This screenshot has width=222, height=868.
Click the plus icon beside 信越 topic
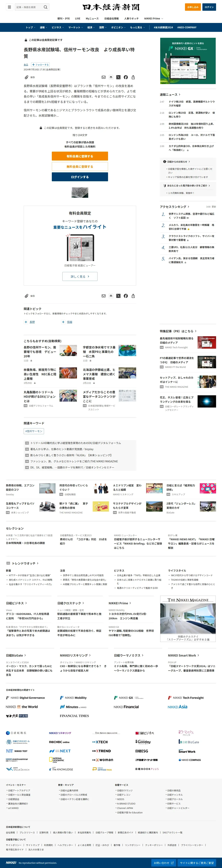tap(63, 322)
